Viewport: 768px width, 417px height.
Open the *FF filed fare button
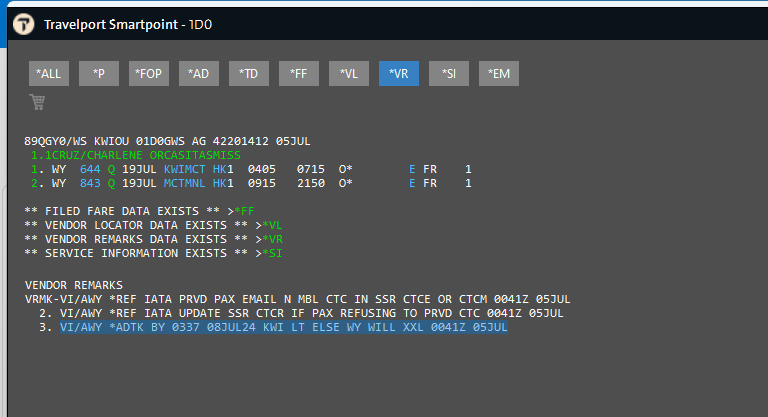coord(299,74)
